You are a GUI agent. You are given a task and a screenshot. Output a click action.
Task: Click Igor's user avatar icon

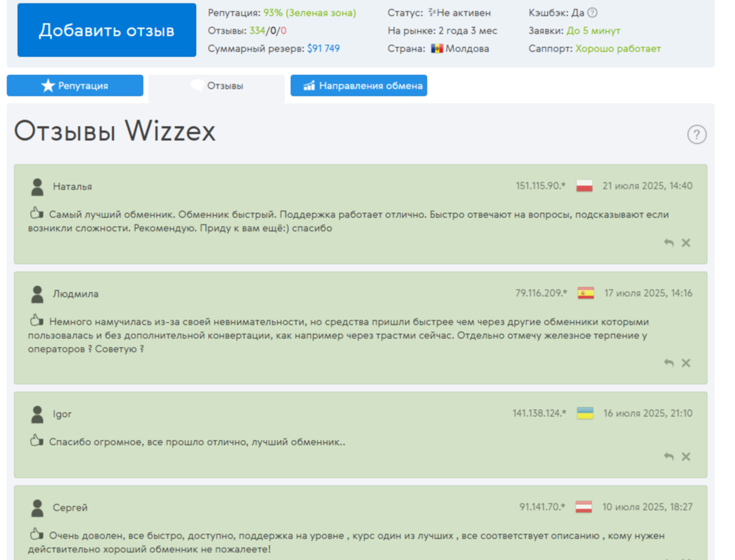[37, 414]
